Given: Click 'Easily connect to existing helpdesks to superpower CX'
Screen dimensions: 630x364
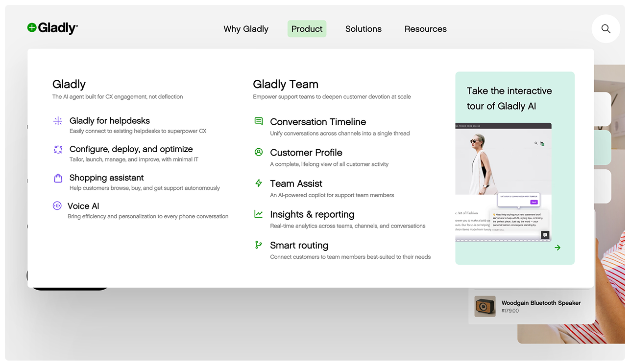Looking at the screenshot, I should 138,131.
